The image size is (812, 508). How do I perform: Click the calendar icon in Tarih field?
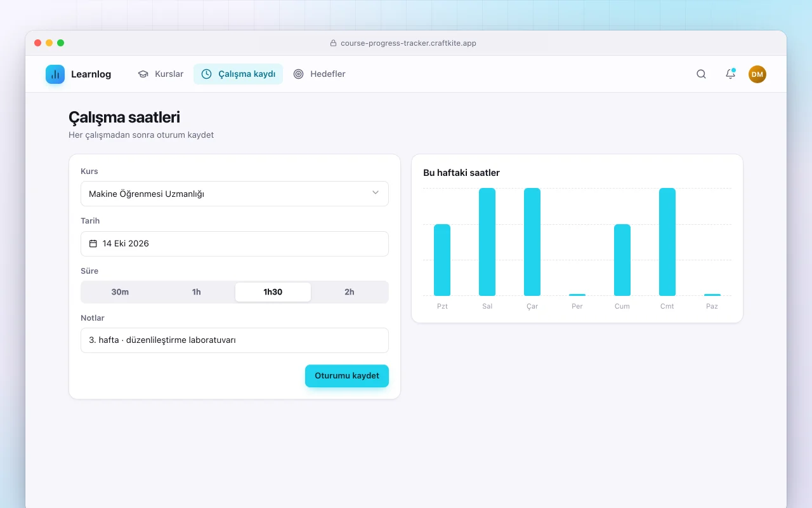pyautogui.click(x=93, y=244)
